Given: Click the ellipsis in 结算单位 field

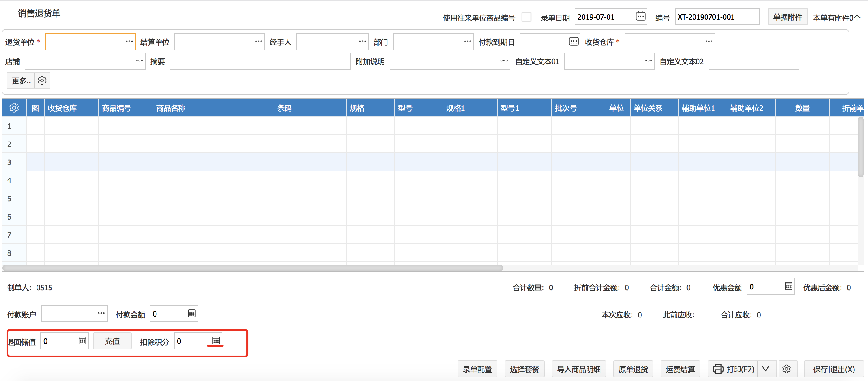Looking at the screenshot, I should pos(259,41).
